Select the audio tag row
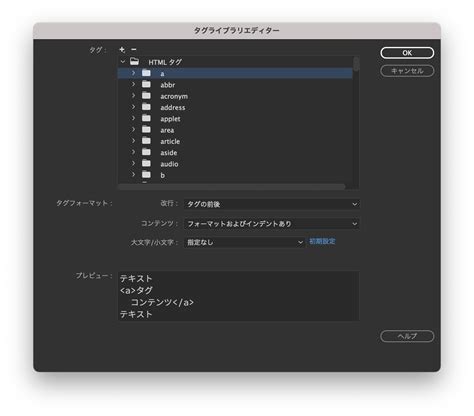The height and width of the screenshot is (416, 474). tap(235, 164)
